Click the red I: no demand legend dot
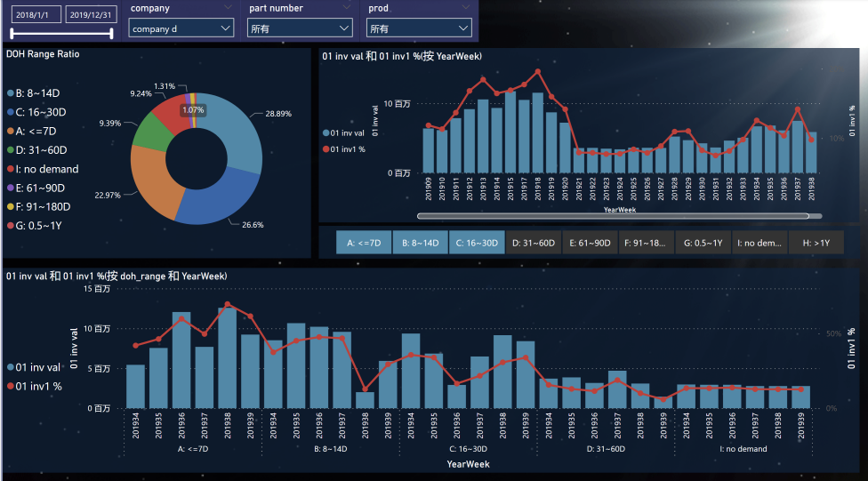This screenshot has width=868, height=481. (11, 169)
